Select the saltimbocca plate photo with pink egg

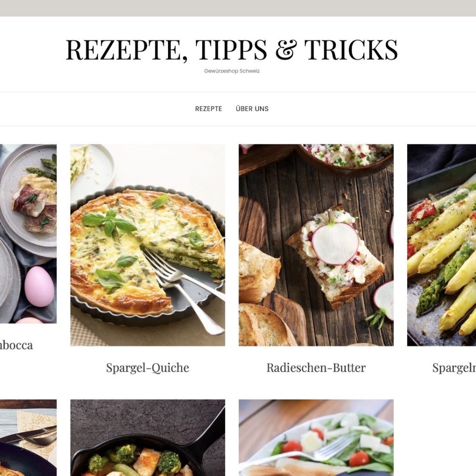(28, 234)
